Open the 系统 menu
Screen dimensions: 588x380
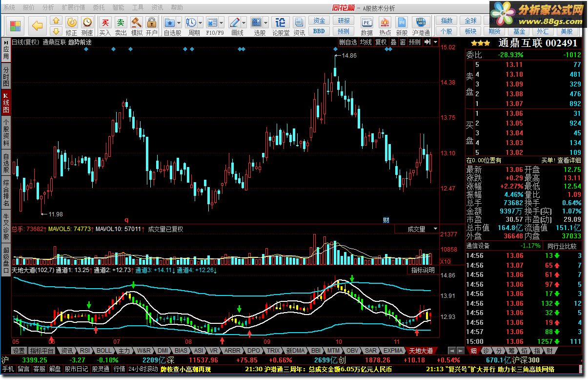pyautogui.click(x=9, y=8)
